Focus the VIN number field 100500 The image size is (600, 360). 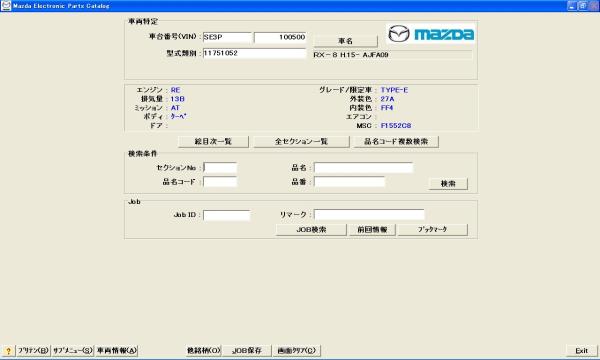[280, 37]
